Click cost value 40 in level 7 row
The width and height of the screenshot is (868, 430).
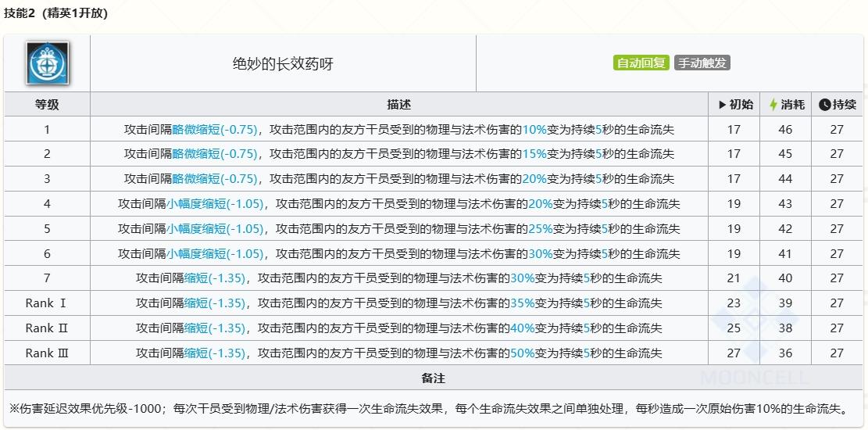click(785, 278)
